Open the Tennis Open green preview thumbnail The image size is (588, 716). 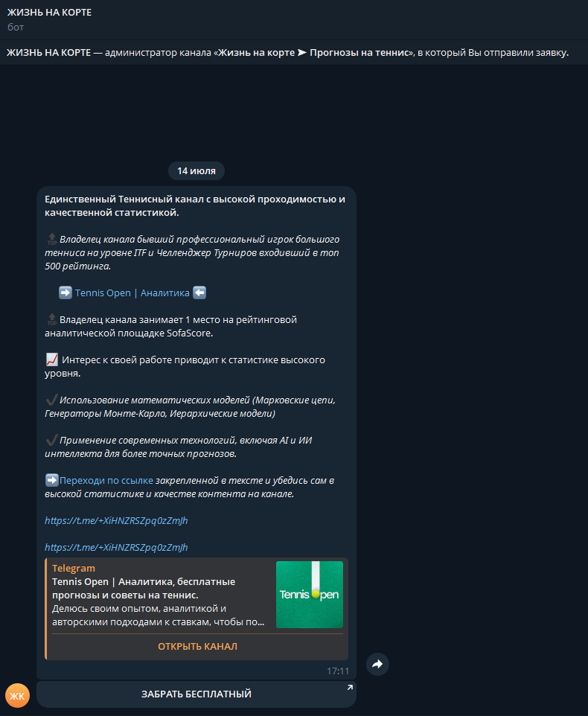(310, 595)
